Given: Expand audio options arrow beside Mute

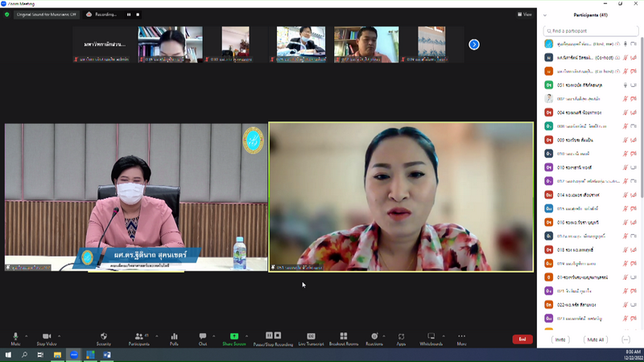Looking at the screenshot, I should click(x=27, y=335).
